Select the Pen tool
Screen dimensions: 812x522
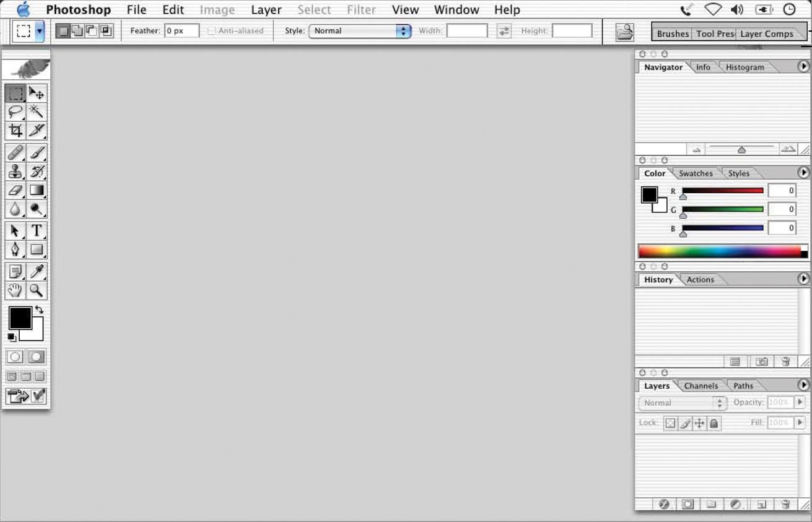(15, 250)
